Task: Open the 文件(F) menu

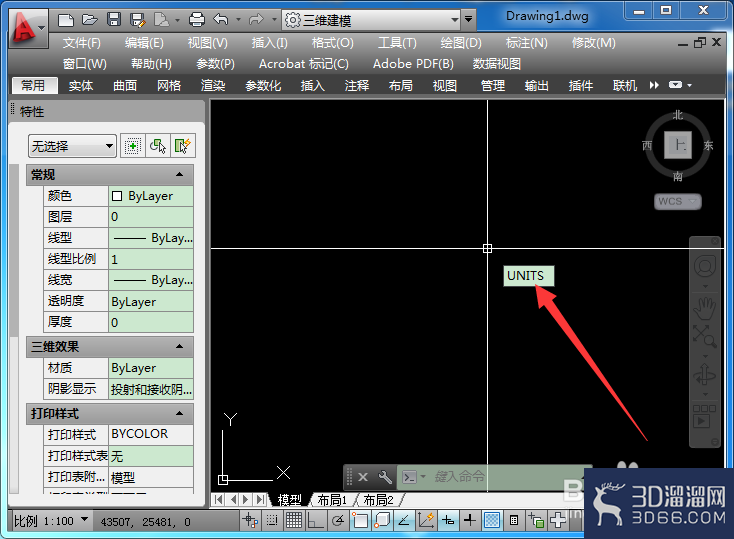Action: coord(81,43)
